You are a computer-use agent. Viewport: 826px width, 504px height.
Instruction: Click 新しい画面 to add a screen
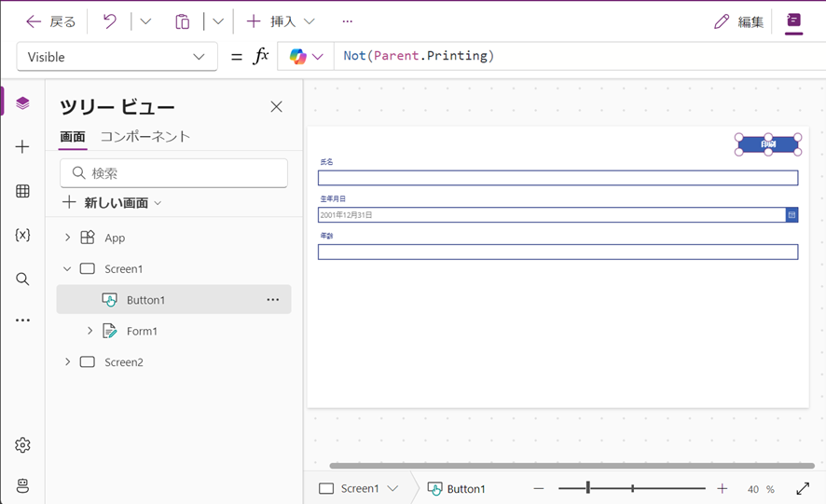[x=112, y=203]
